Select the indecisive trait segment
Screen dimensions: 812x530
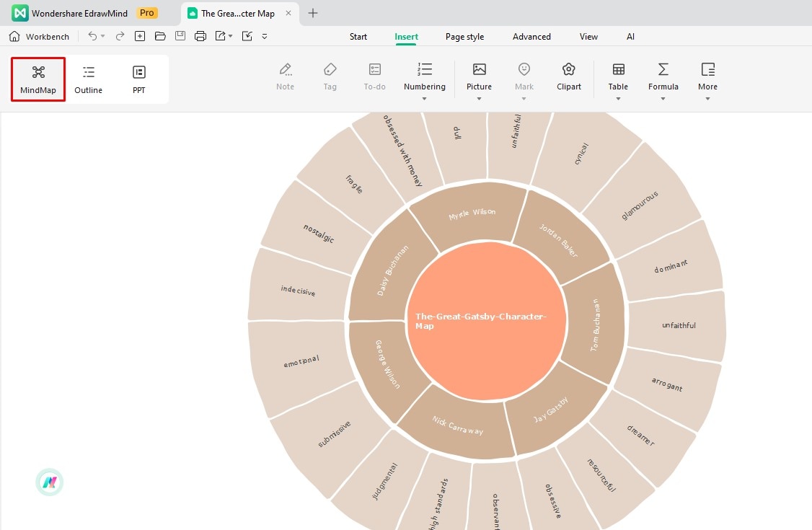(x=298, y=291)
